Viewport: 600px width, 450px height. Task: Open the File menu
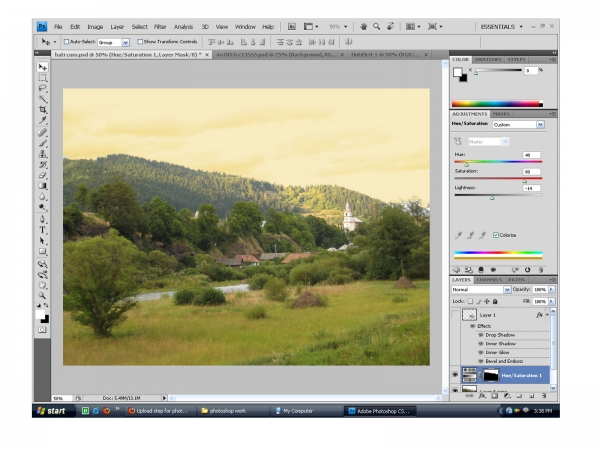click(58, 27)
